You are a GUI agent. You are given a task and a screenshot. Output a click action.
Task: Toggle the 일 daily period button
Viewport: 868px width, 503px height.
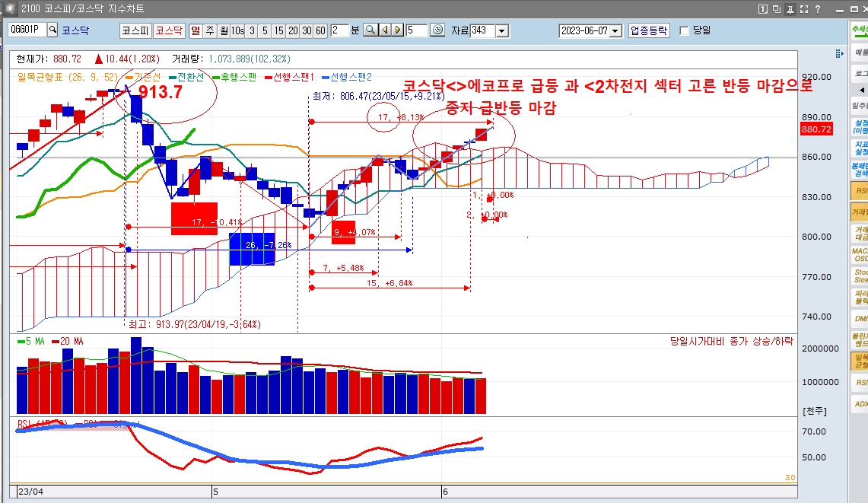[x=196, y=30]
